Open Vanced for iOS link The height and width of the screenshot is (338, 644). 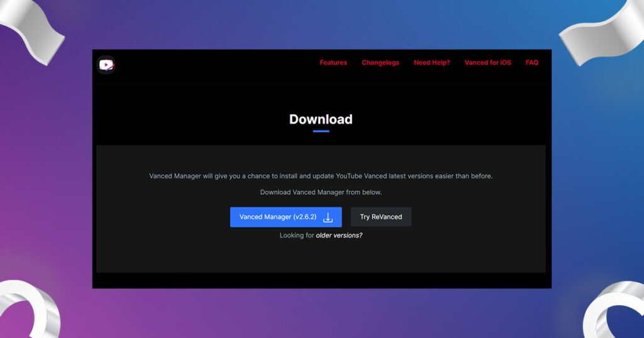[x=487, y=63]
